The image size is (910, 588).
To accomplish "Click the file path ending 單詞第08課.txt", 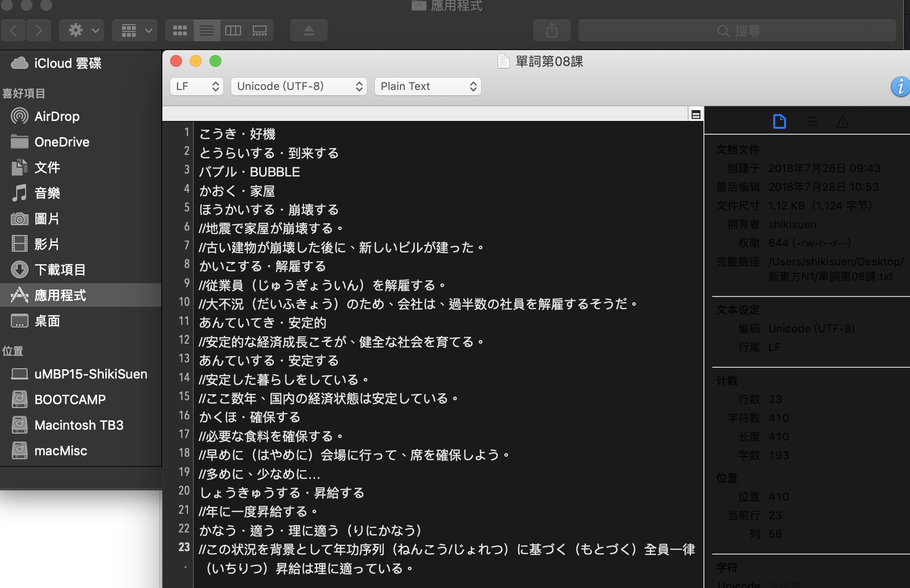I will click(x=836, y=269).
